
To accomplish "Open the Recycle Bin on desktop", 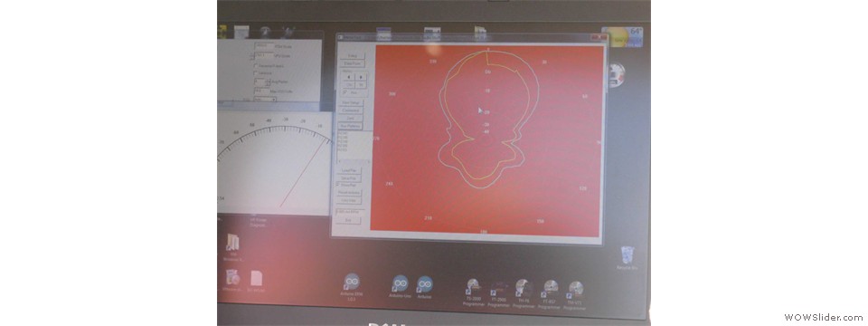I will point(627,258).
